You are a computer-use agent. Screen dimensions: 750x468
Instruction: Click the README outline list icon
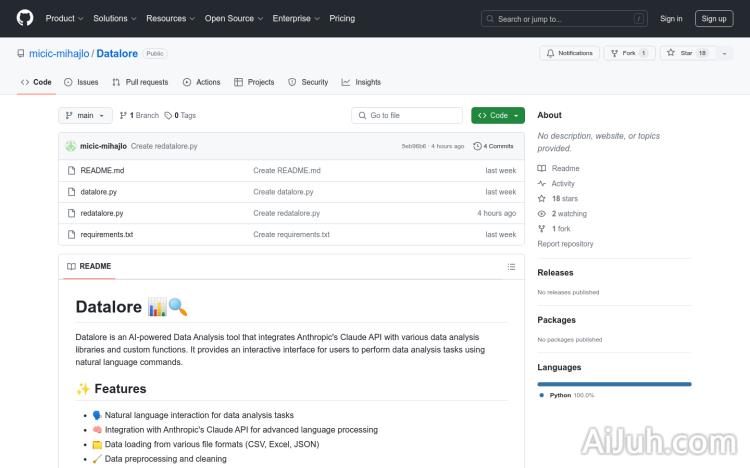(x=511, y=266)
